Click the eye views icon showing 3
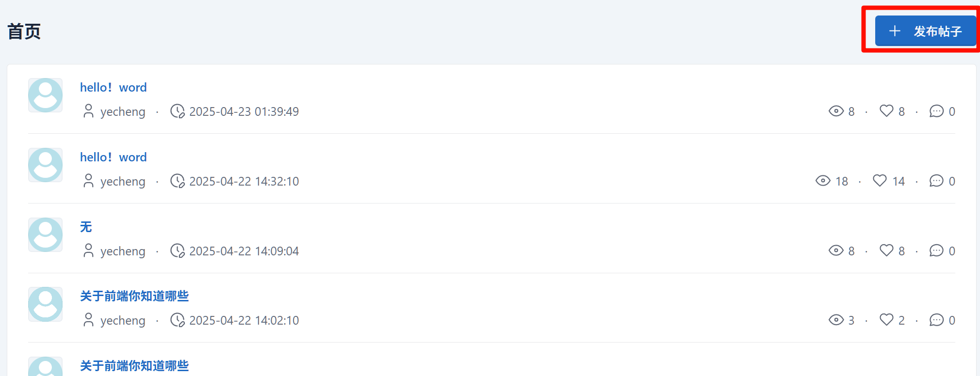The image size is (980, 376). [x=836, y=320]
